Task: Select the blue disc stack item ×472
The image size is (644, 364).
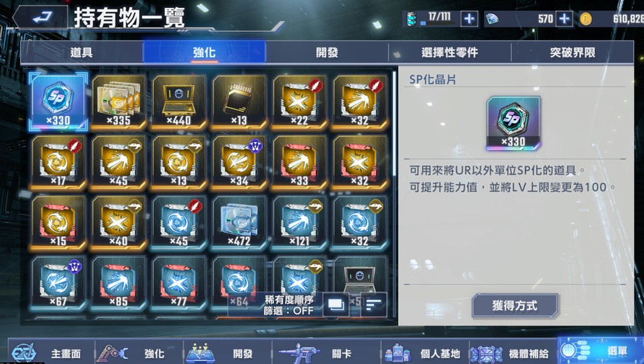Action: tap(238, 222)
